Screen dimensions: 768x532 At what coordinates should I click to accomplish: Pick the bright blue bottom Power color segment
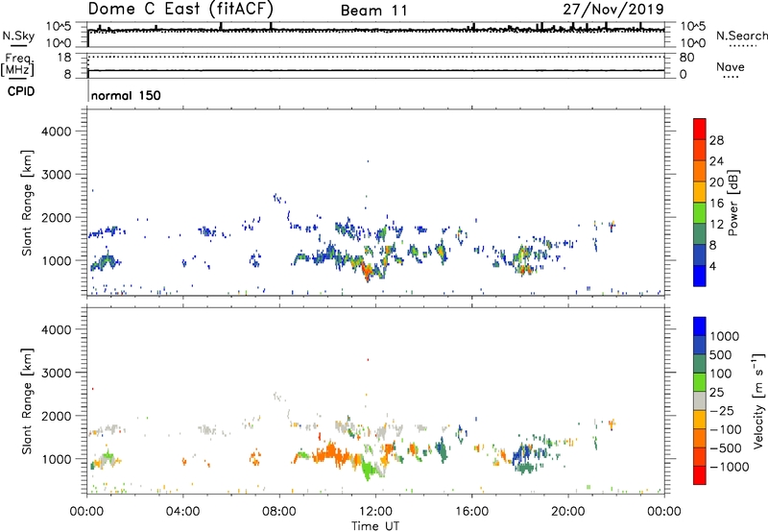click(700, 276)
